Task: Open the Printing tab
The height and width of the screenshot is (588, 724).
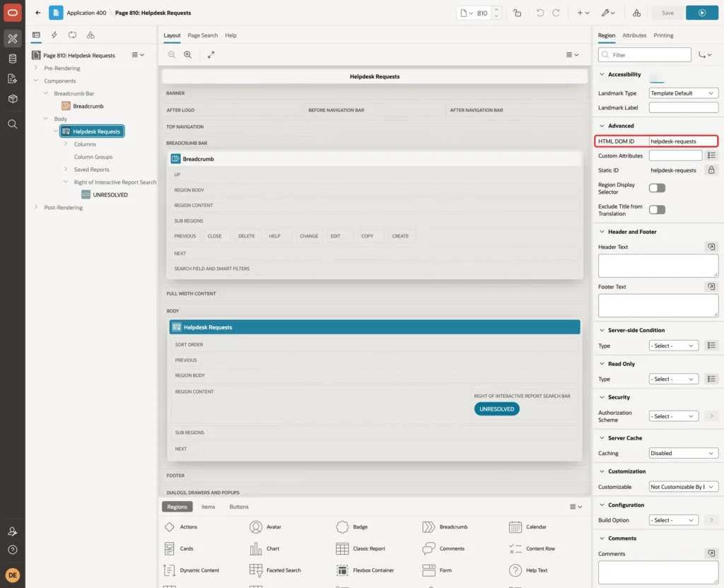Action: coord(663,35)
